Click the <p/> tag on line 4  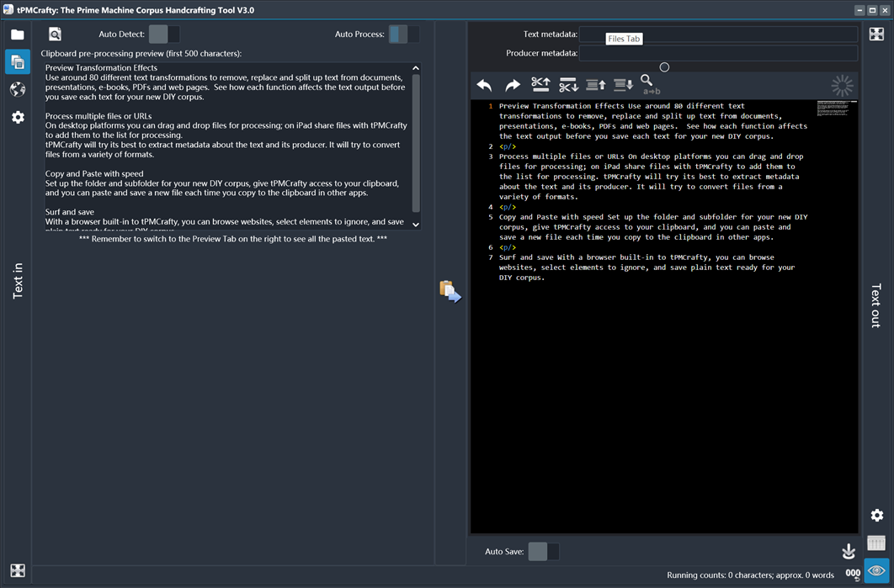click(508, 207)
